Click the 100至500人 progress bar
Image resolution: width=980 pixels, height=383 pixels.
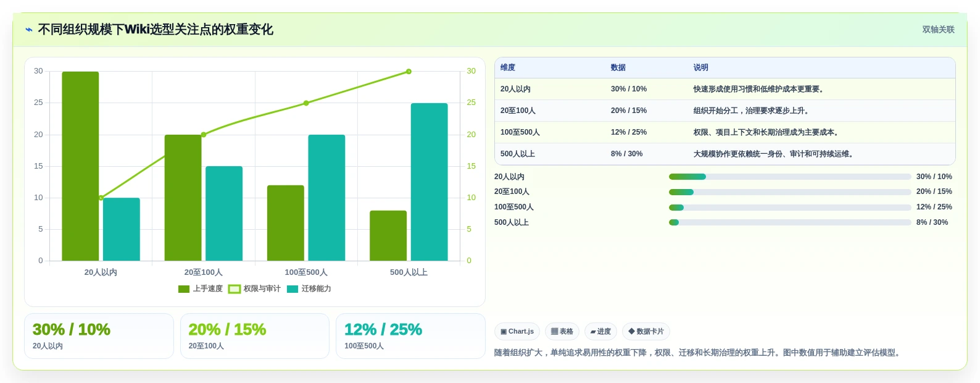coord(790,208)
